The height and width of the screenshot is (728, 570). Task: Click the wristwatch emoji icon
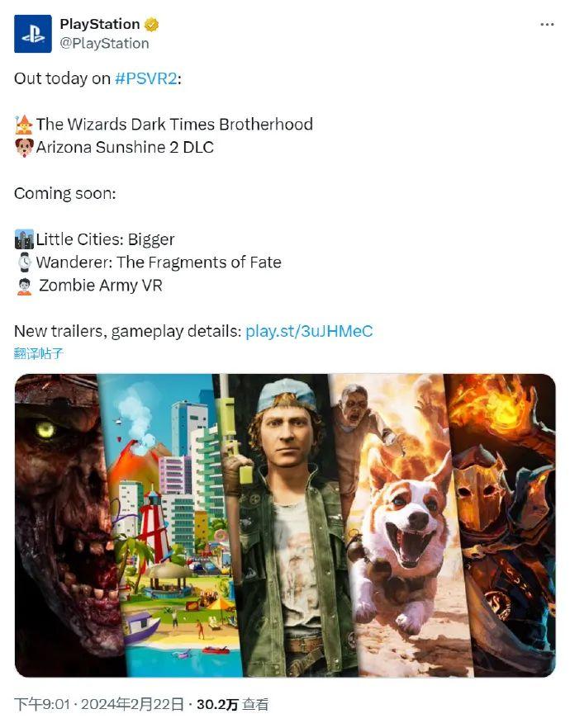pyautogui.click(x=24, y=262)
